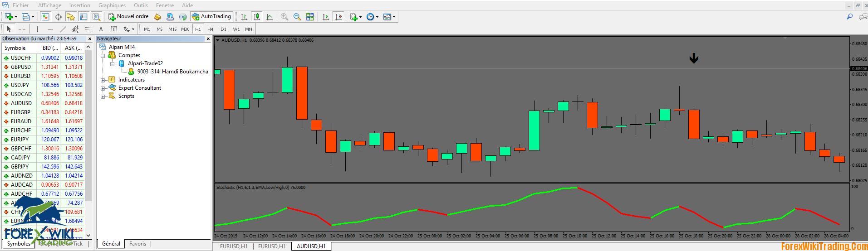Open the Graphiques menu
Screen dimensions: 868x251
tap(112, 5)
